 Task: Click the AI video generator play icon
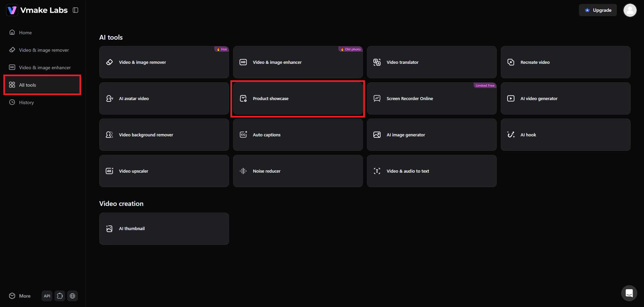[511, 98]
